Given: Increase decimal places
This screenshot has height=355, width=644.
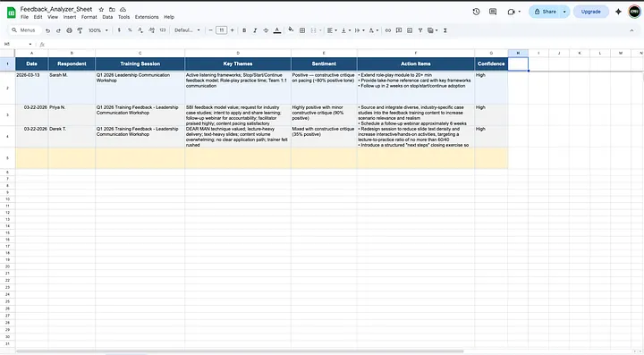Looking at the screenshot, I should (151, 30).
